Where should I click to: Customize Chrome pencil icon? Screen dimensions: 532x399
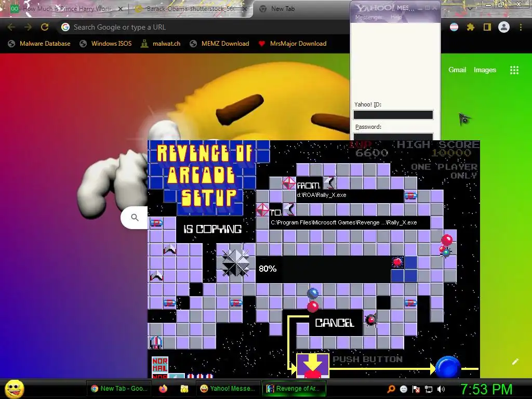click(x=515, y=362)
